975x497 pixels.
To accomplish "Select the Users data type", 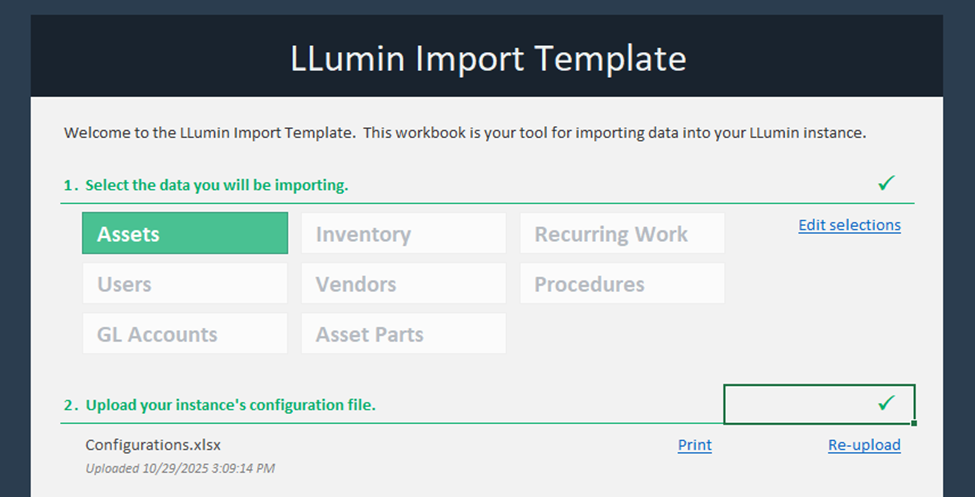I will tap(185, 284).
